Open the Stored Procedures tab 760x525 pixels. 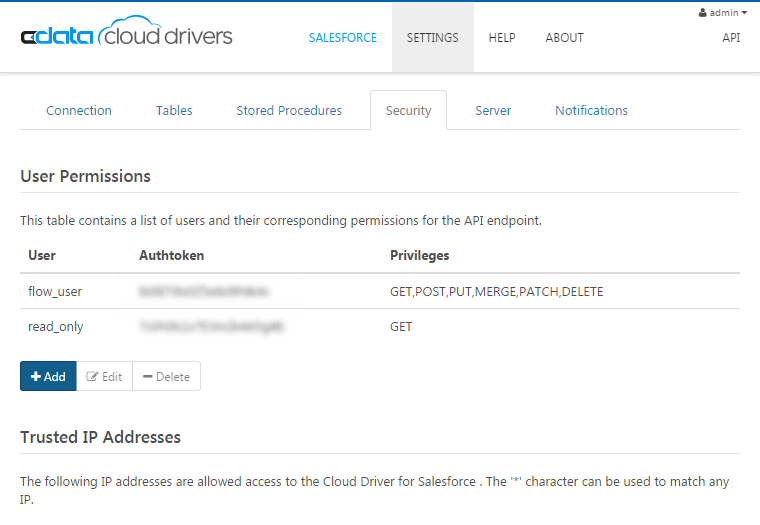pyautogui.click(x=289, y=111)
